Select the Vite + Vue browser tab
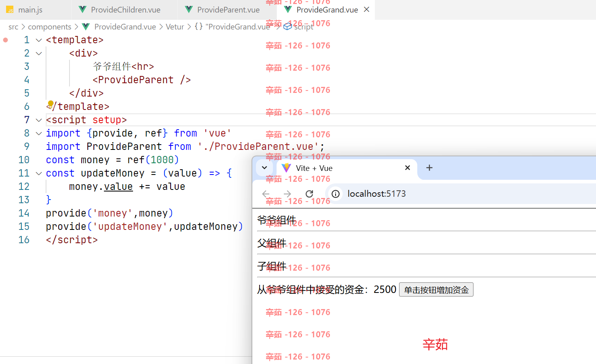Viewport: 596px width, 364px height. pos(348,168)
